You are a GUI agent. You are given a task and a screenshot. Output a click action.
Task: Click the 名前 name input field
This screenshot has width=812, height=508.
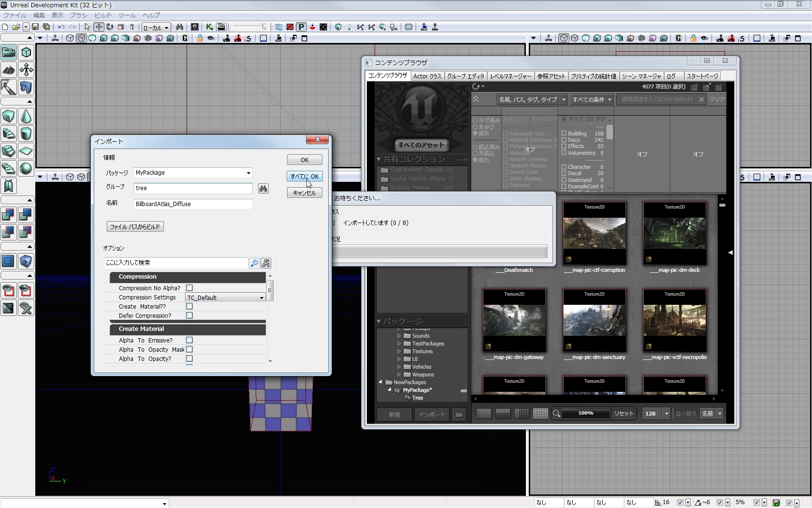click(192, 204)
